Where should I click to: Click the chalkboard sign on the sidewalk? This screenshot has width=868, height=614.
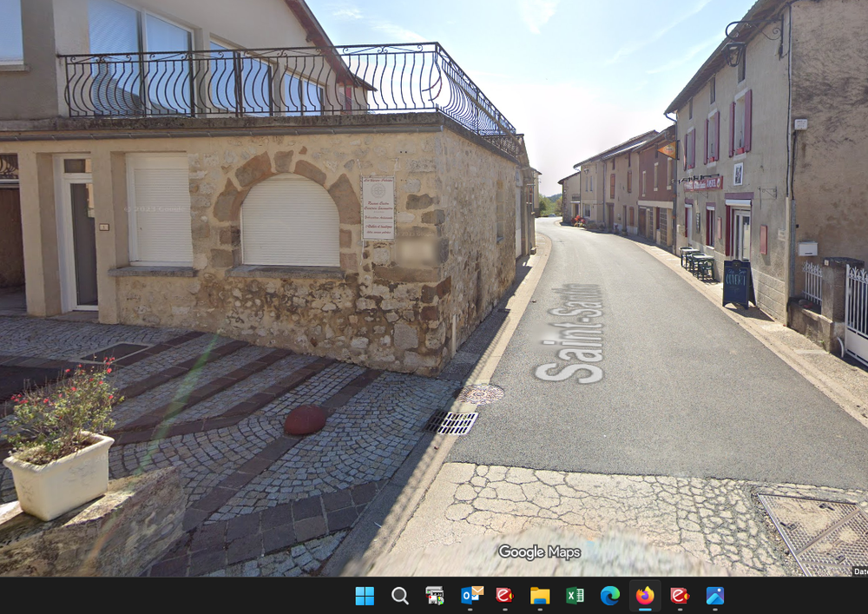click(738, 283)
